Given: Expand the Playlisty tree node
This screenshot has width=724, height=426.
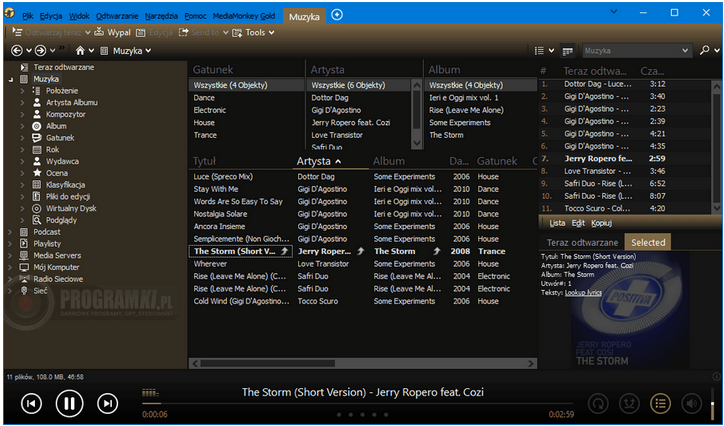Looking at the screenshot, I should 10,244.
